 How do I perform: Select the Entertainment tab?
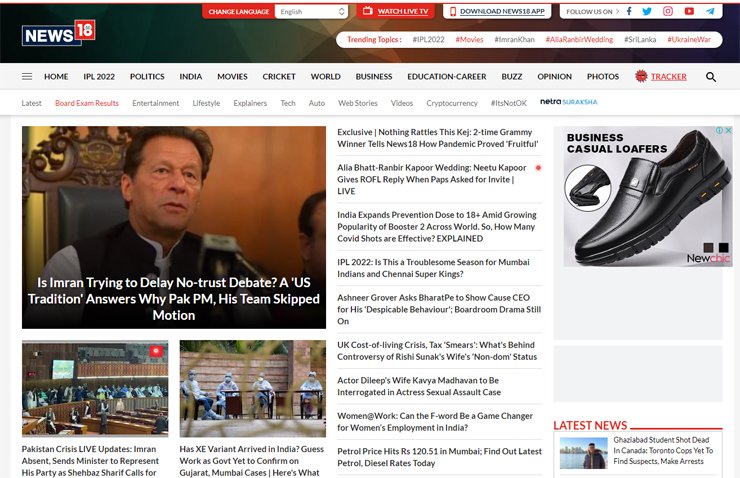click(155, 103)
